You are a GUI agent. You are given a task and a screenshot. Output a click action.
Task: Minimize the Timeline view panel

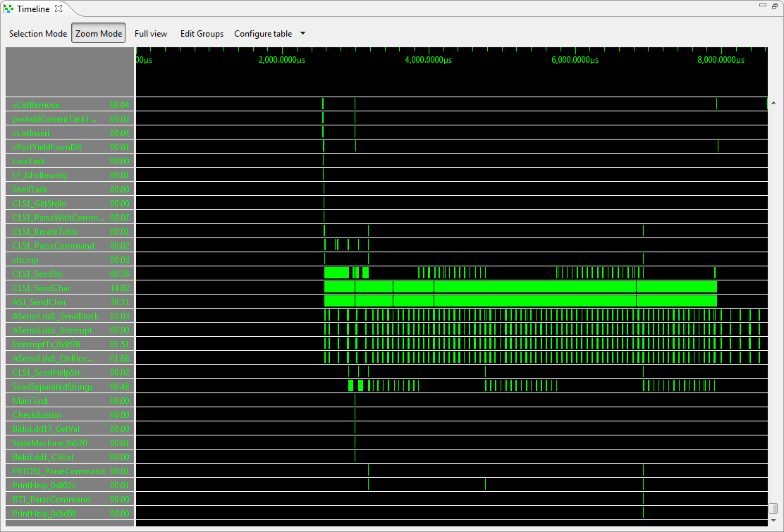pyautogui.click(x=764, y=6)
